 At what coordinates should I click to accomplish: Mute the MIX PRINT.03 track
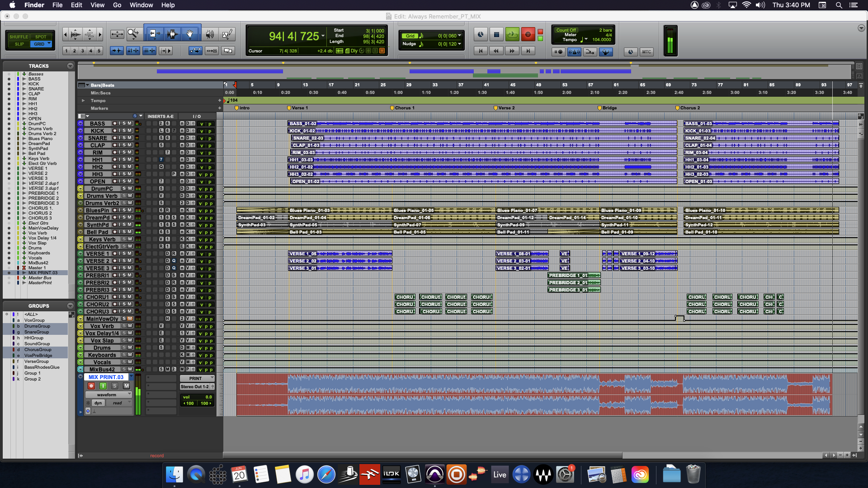point(127,386)
